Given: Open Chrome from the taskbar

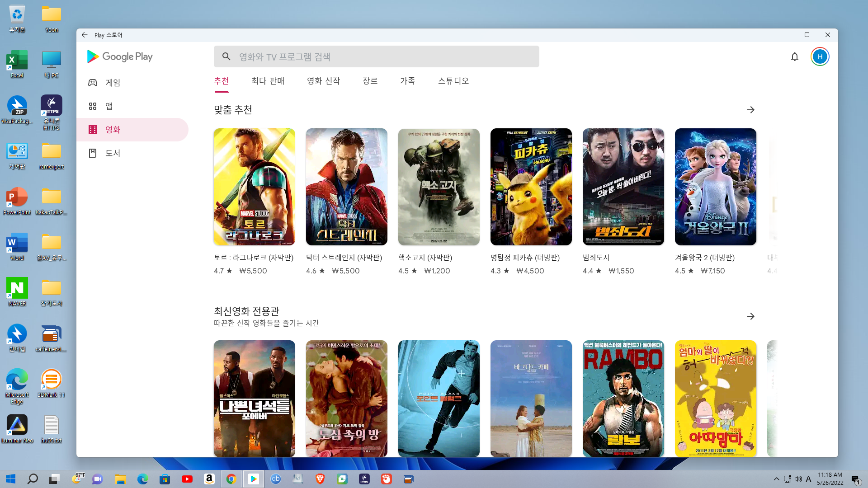Looking at the screenshot, I should (x=231, y=479).
